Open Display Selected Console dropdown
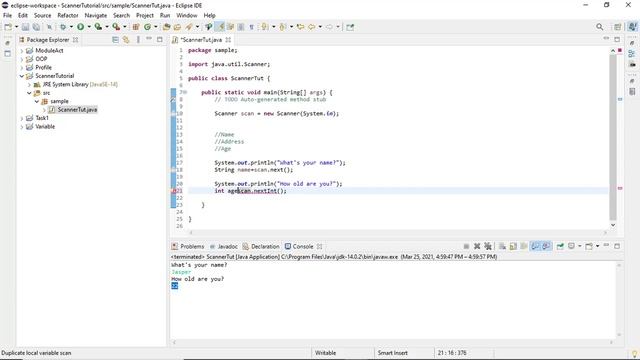The height and width of the screenshot is (360, 640). [580, 246]
